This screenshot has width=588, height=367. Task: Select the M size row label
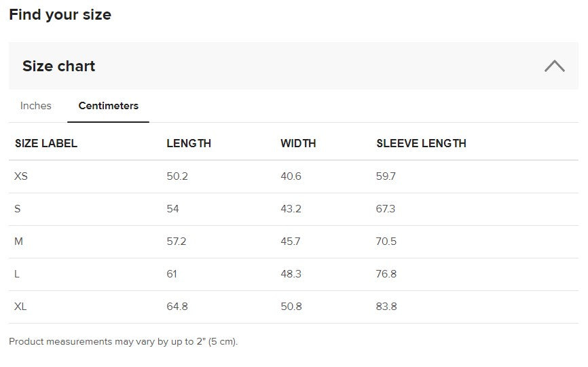click(x=19, y=242)
